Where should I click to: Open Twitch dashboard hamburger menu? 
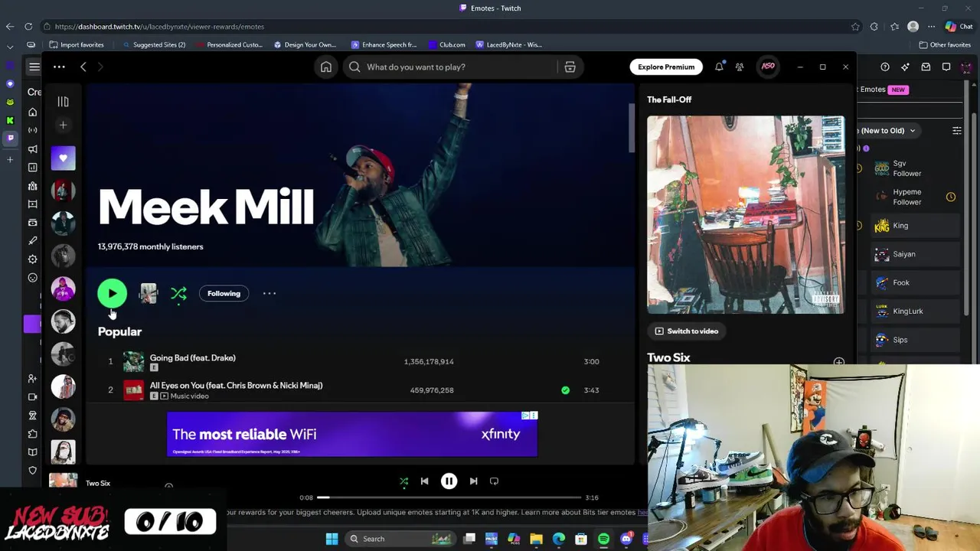(x=34, y=67)
